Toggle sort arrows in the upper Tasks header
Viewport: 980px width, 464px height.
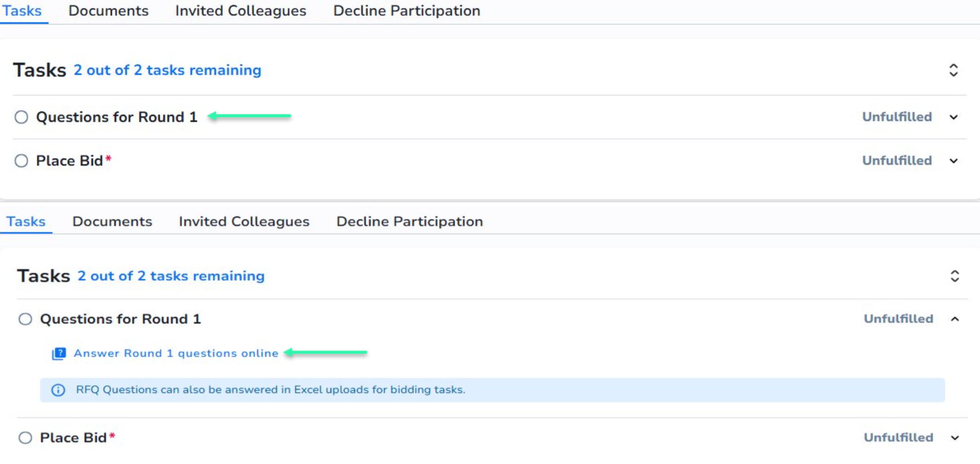[953, 70]
